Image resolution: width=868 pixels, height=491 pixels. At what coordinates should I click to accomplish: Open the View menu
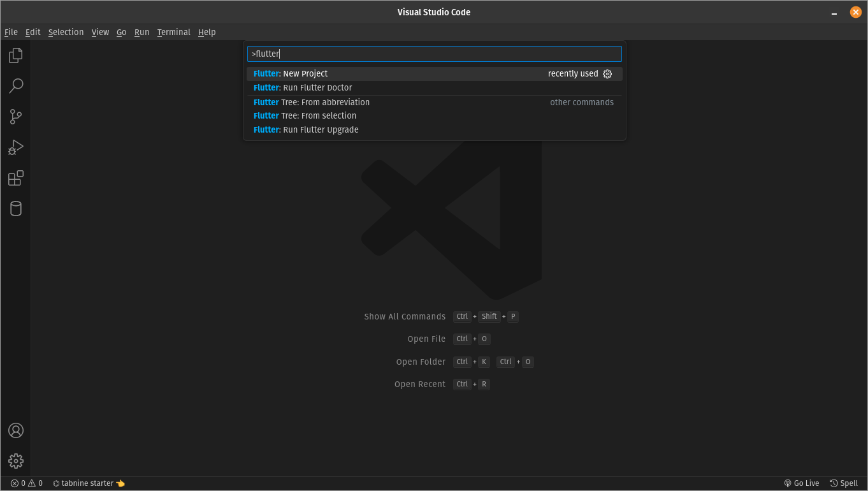point(100,32)
